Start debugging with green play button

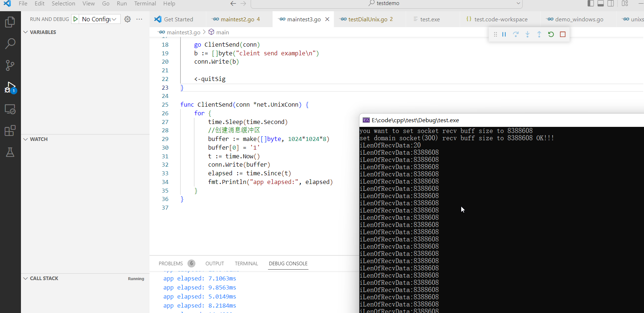coord(75,19)
